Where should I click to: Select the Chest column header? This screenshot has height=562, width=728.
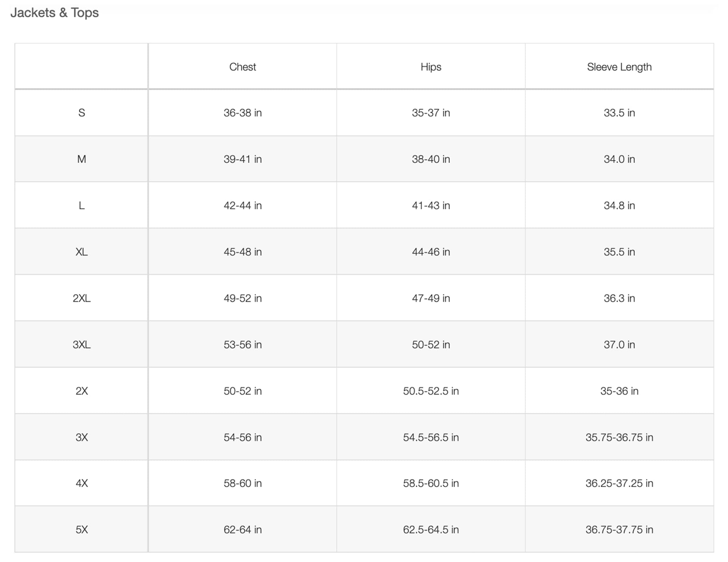click(x=242, y=67)
